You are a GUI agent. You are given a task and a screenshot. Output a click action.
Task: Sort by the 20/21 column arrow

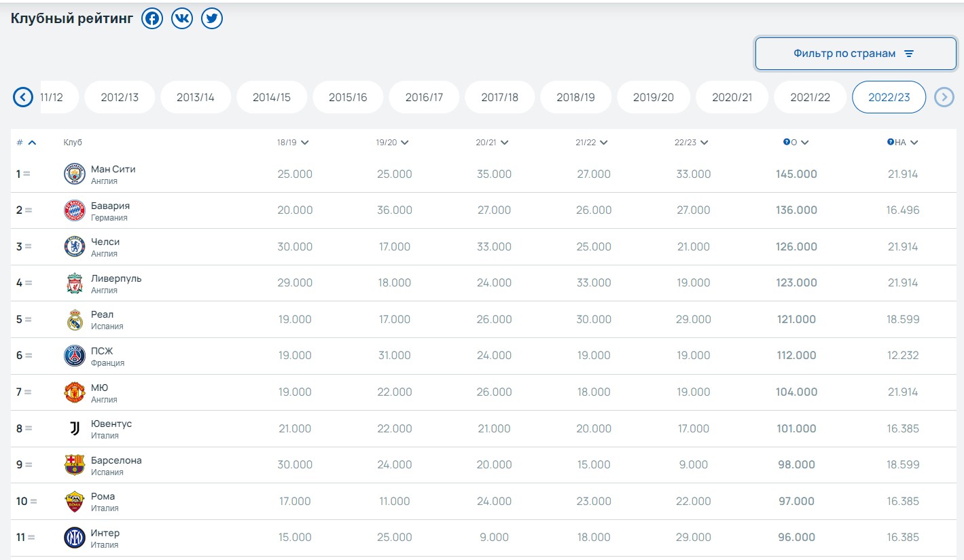pos(505,143)
